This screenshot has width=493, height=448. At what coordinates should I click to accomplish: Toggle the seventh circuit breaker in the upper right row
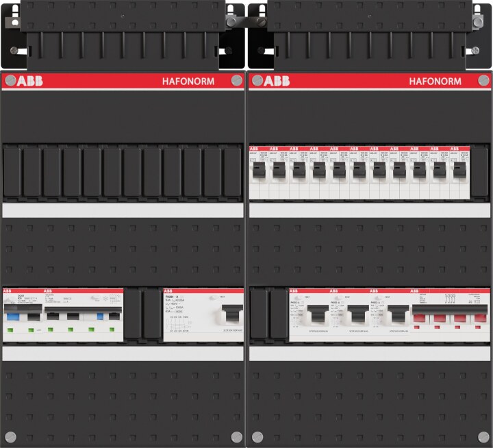pos(379,170)
